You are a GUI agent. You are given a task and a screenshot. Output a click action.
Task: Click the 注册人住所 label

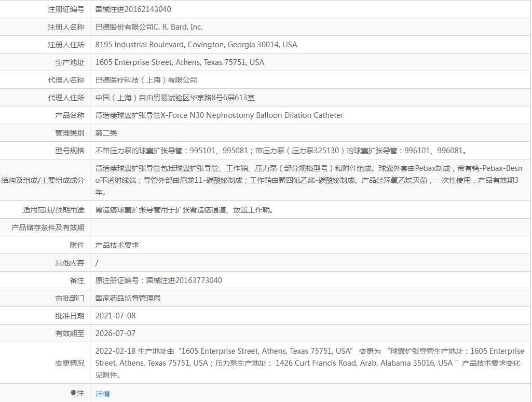click(x=66, y=45)
